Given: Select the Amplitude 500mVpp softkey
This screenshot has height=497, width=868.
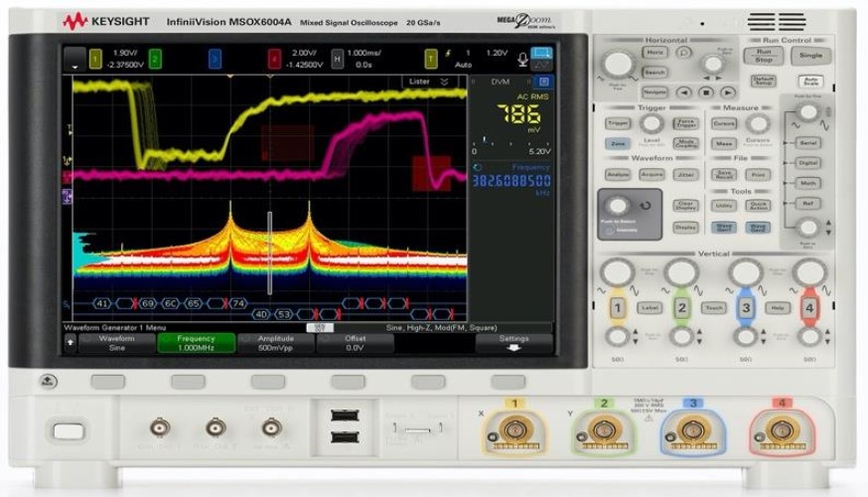Looking at the screenshot, I should (276, 343).
